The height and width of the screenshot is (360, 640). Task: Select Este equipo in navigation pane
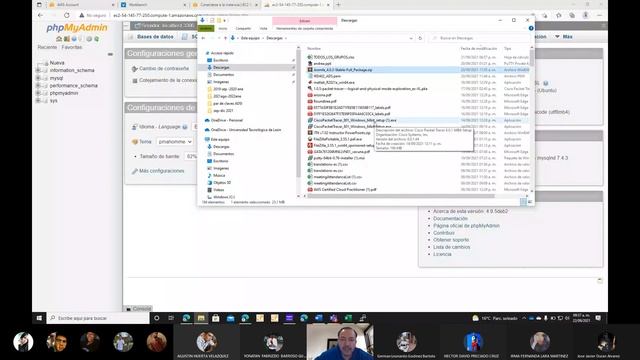(x=220, y=140)
